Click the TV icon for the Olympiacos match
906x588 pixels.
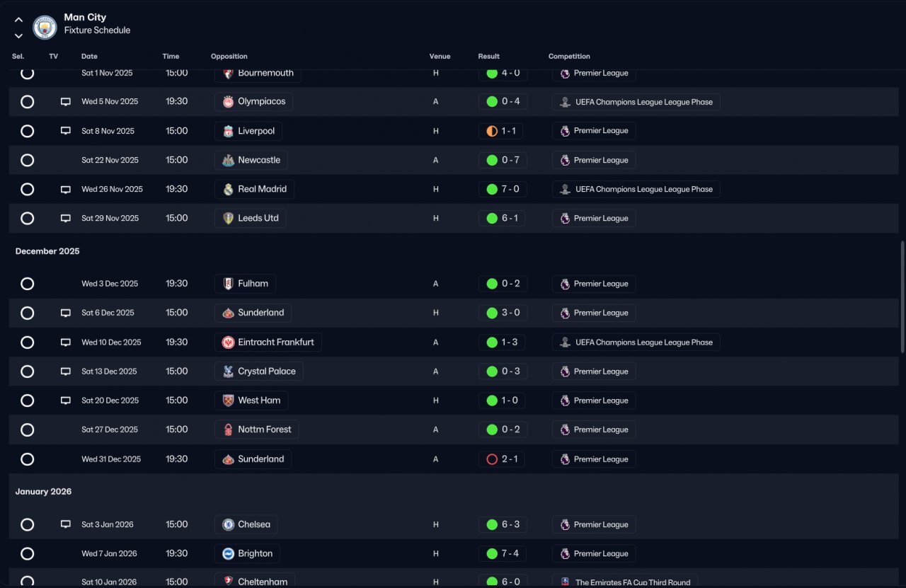[66, 102]
